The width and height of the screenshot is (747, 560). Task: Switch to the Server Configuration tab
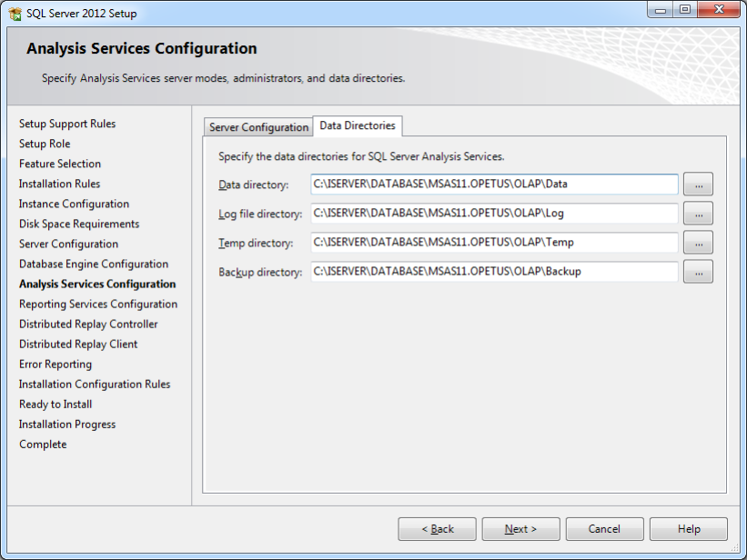[258, 127]
